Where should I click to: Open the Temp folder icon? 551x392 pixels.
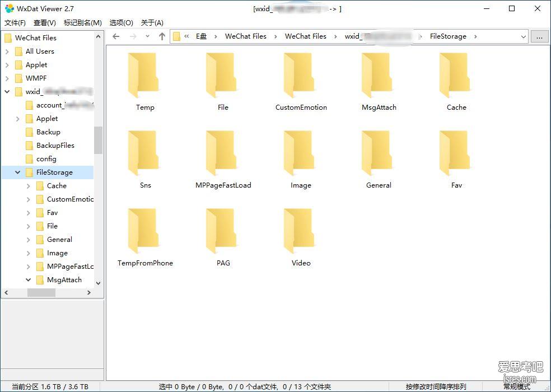[144, 76]
